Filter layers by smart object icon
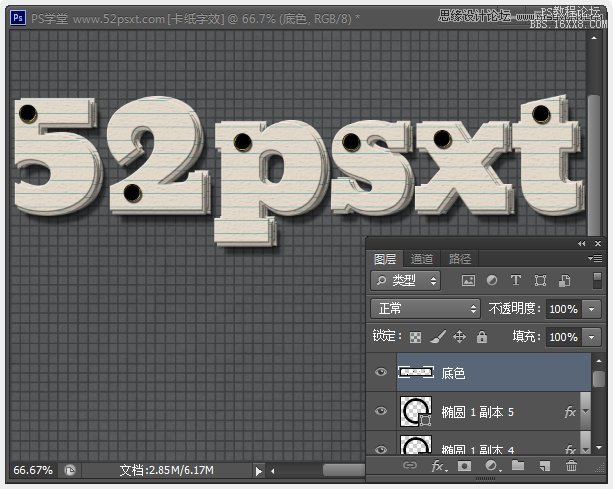Image resolution: width=613 pixels, height=489 pixels. (x=564, y=280)
